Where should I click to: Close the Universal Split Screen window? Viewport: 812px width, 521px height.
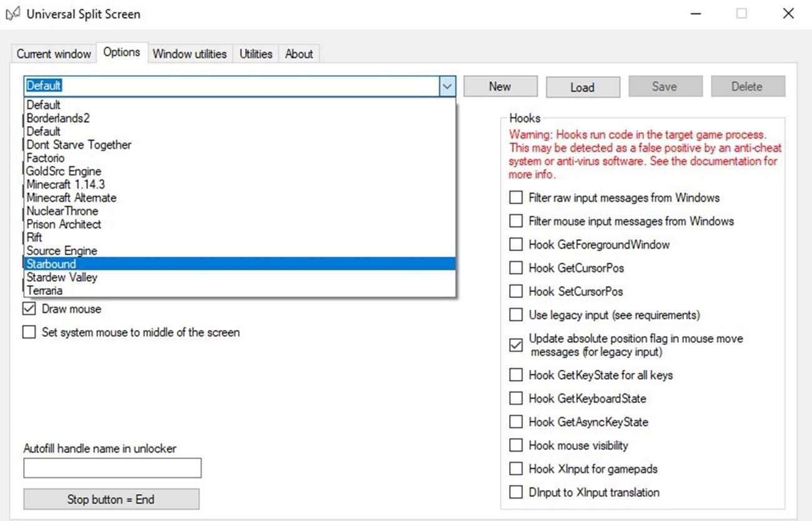(x=788, y=14)
